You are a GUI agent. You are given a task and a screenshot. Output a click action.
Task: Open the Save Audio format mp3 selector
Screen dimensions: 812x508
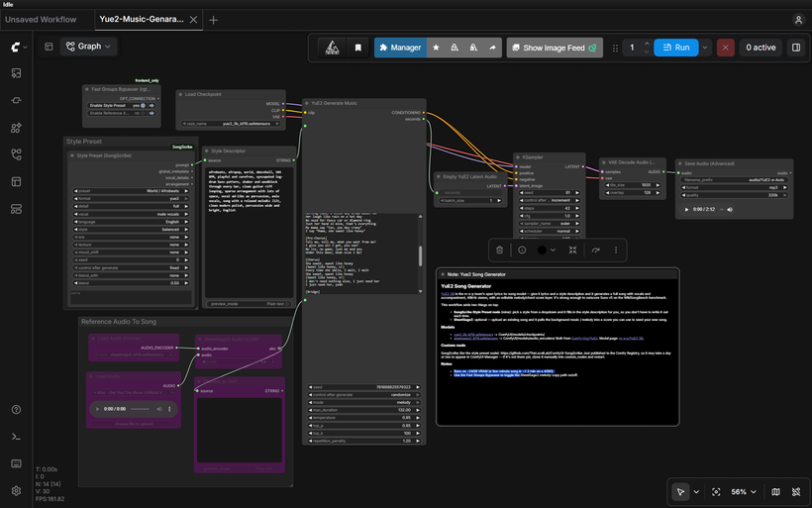pyautogui.click(x=734, y=187)
